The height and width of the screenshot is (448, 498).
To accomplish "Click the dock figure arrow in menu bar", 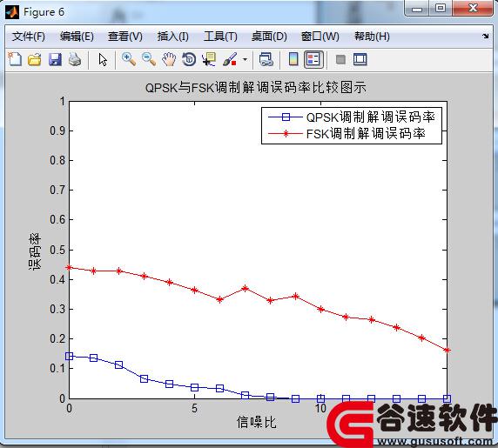I will tap(485, 36).
